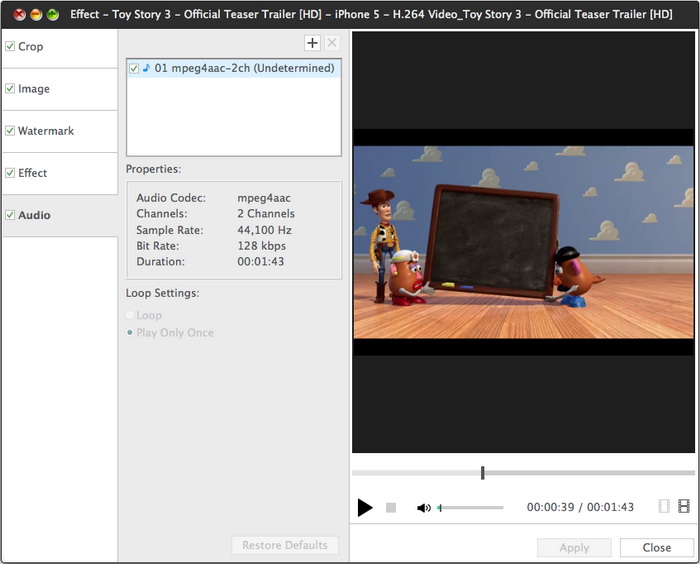Adjust the volume slider
The height and width of the screenshot is (564, 700).
tap(471, 508)
